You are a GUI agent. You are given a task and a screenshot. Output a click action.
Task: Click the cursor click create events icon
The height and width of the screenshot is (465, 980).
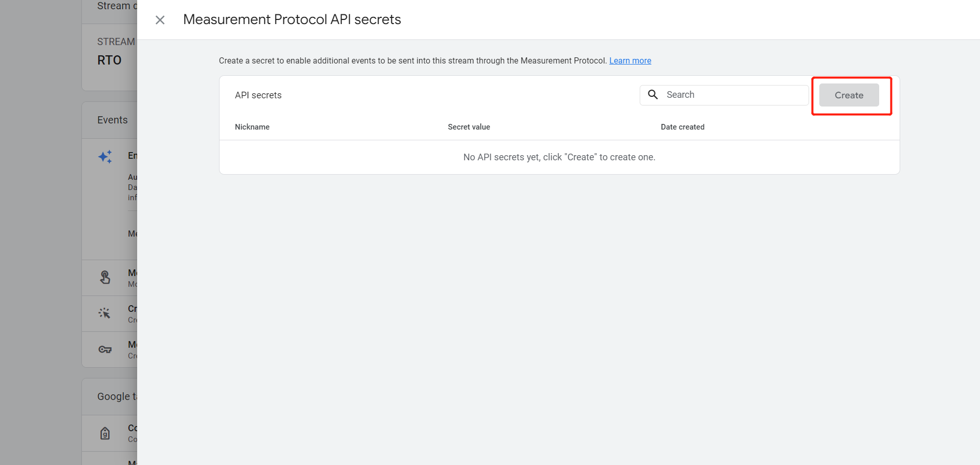104,313
